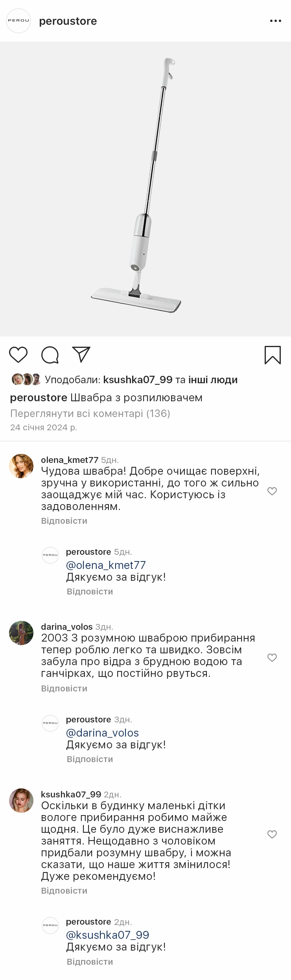The image size is (291, 980).
Task: Save post with bookmark icon
Action: point(272,355)
